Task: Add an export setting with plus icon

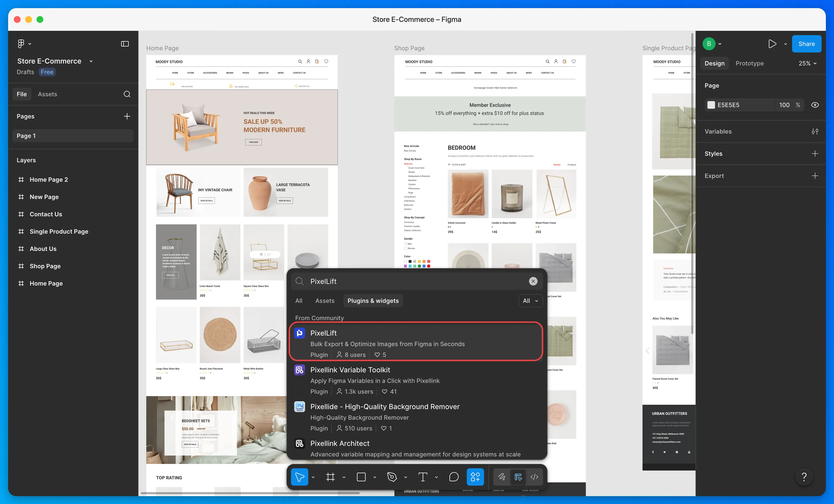Action: 815,176
